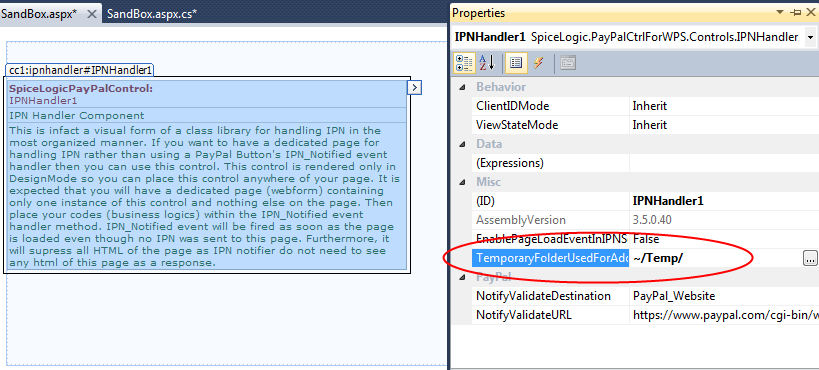
Task: Select the ViewStateMode property
Action: point(551,125)
